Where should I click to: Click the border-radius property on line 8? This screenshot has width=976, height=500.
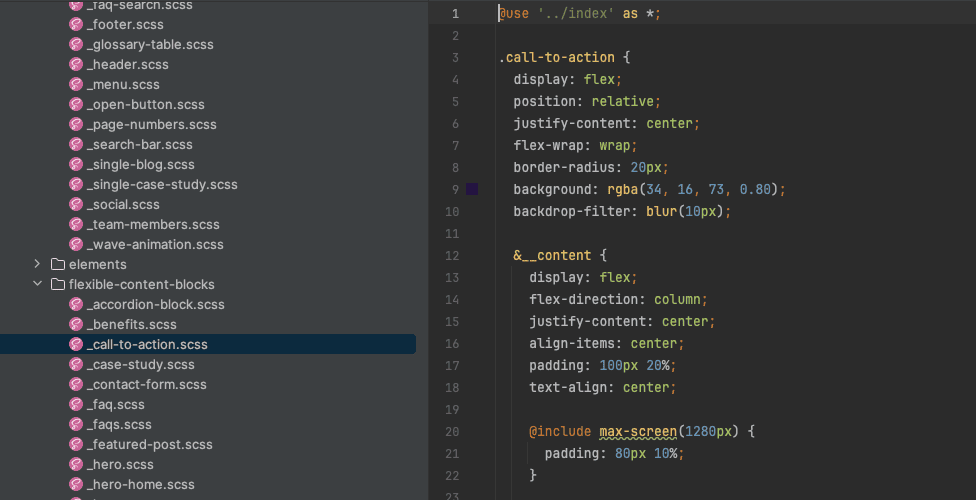click(x=564, y=167)
